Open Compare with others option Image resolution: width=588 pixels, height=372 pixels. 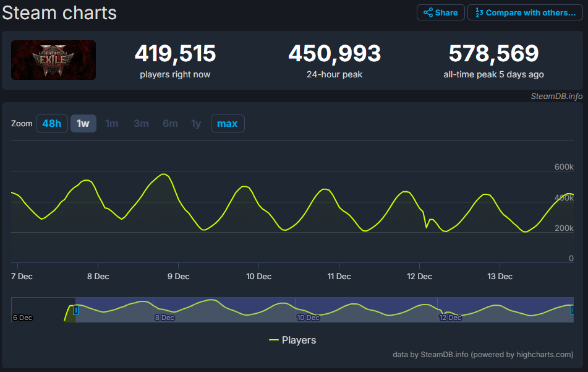pos(525,12)
